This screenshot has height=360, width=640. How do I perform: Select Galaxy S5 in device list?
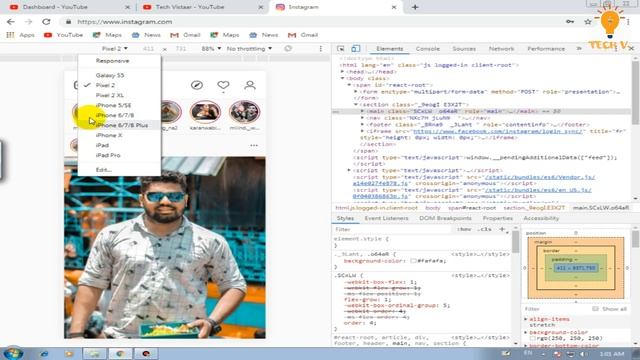point(119,76)
